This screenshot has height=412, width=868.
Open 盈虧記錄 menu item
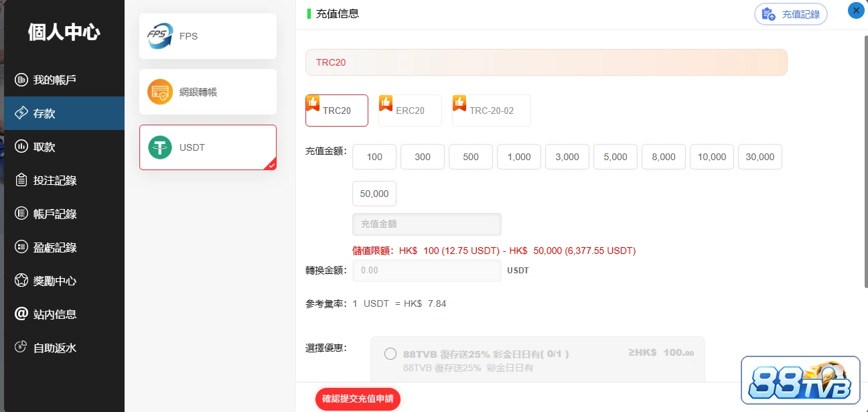coord(64,247)
